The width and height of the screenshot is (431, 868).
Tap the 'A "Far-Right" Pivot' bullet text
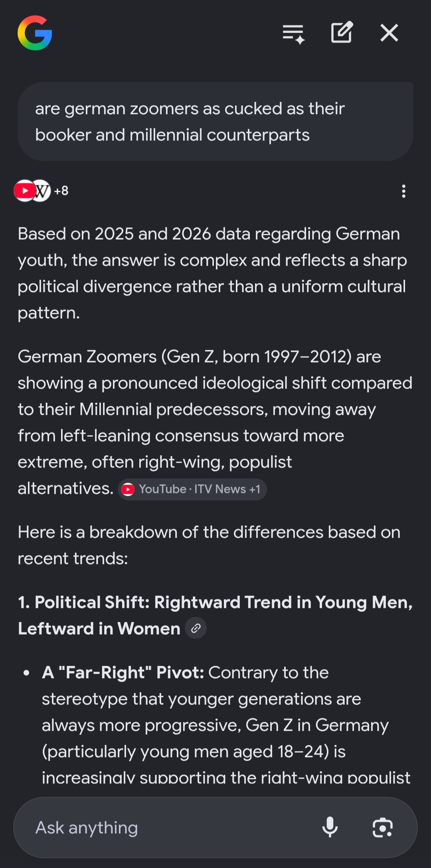123,673
